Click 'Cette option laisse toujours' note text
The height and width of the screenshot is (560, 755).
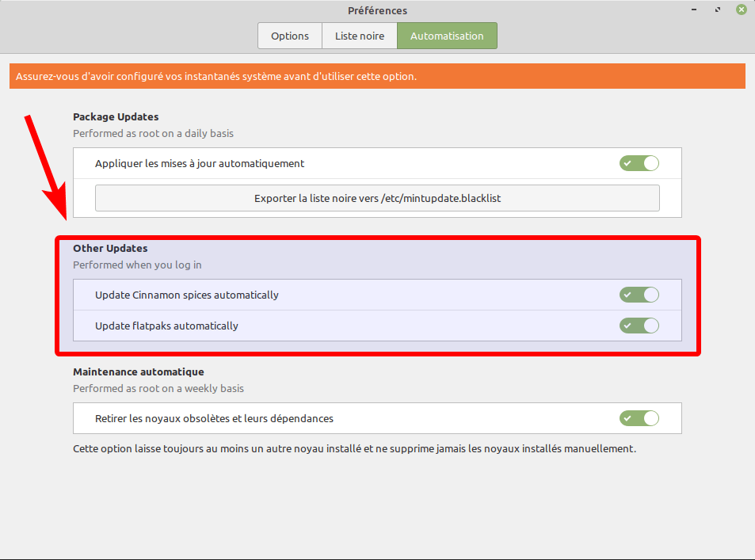(354, 449)
